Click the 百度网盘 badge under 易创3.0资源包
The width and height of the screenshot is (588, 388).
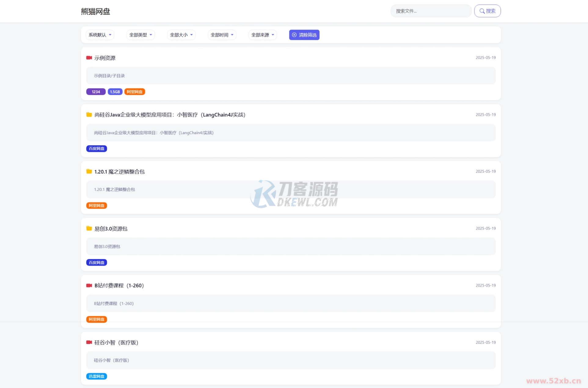[x=97, y=262]
